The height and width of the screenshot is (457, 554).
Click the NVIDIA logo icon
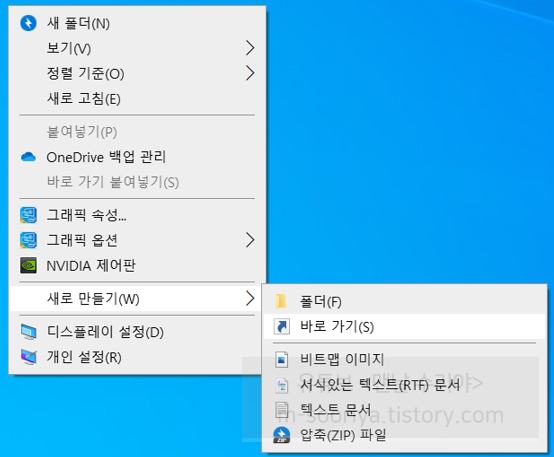(28, 265)
